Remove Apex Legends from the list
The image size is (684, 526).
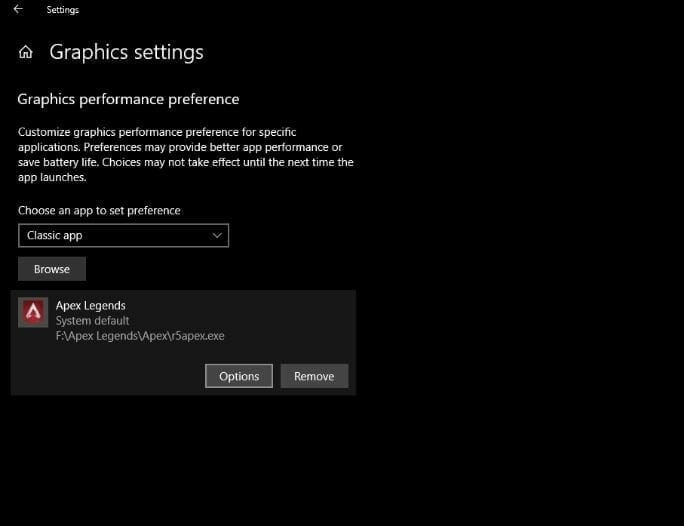[314, 376]
